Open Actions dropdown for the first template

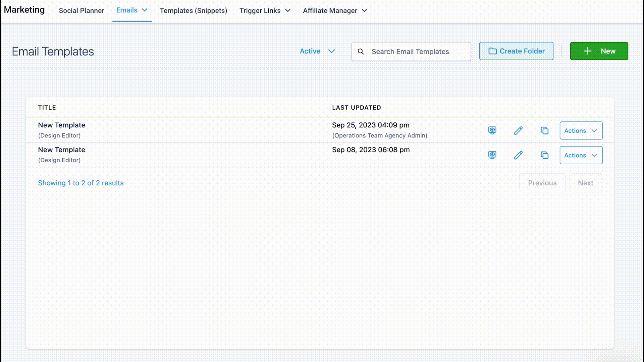[581, 131]
